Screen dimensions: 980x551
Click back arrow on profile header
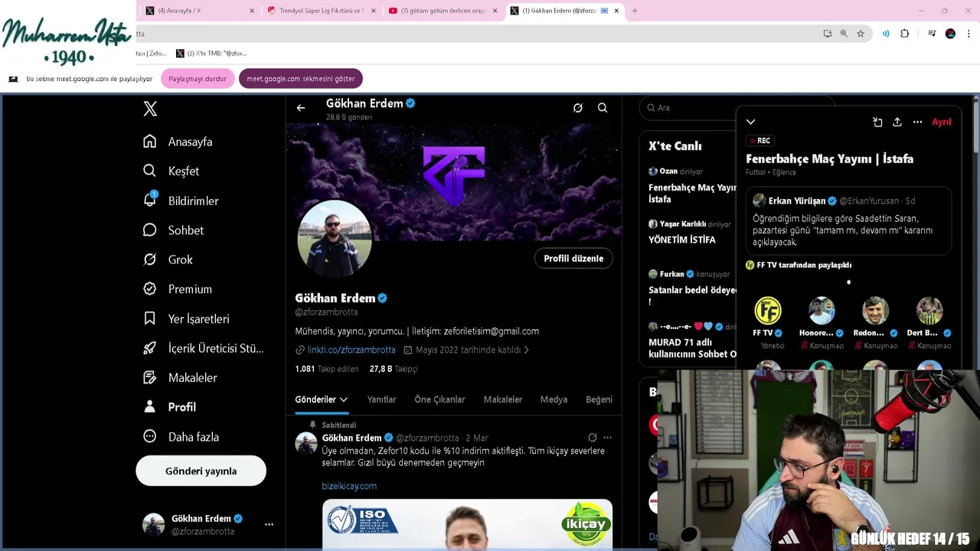301,108
